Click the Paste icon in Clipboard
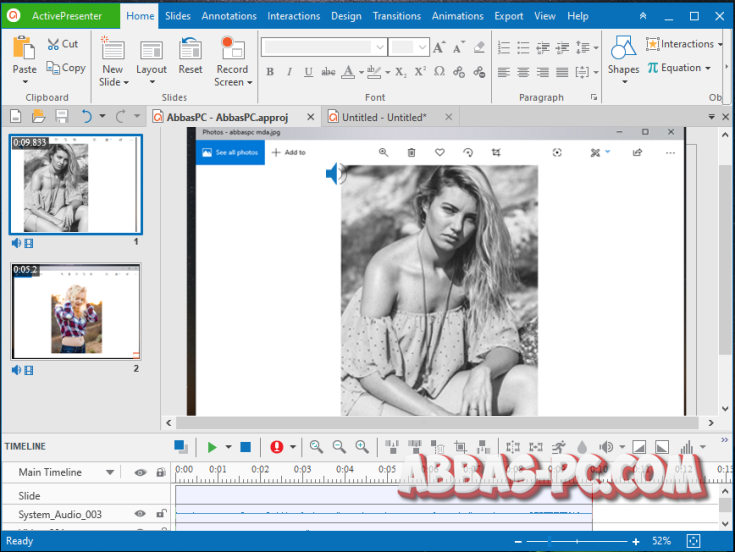This screenshot has width=735, height=552. 25,50
